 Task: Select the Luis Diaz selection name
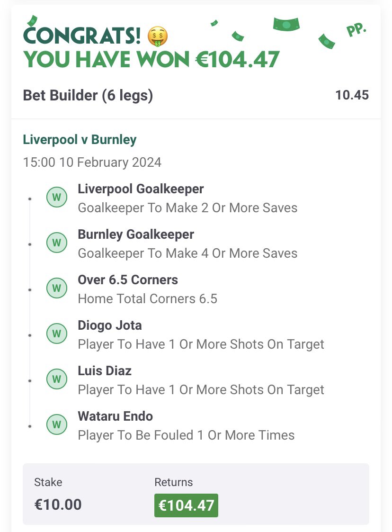point(105,371)
